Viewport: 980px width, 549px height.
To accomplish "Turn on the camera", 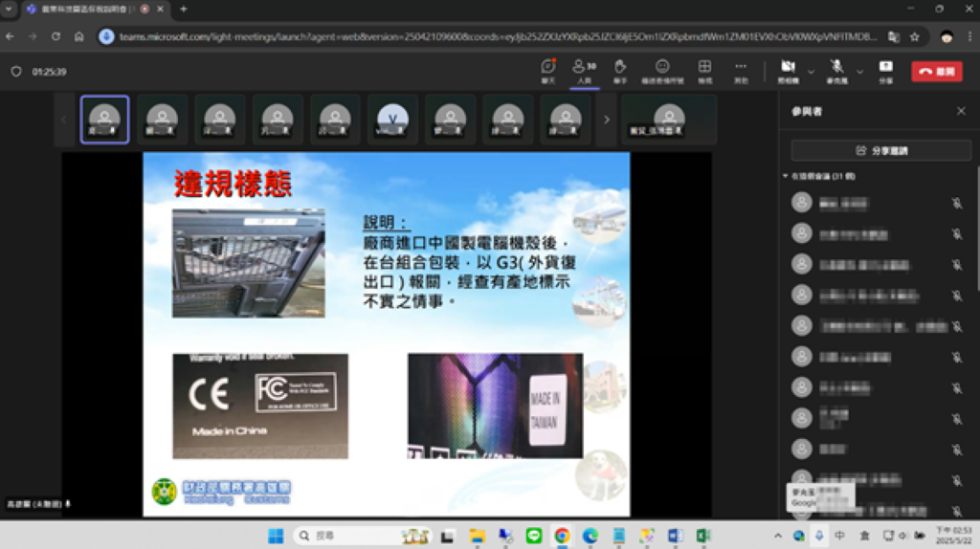I will click(788, 70).
